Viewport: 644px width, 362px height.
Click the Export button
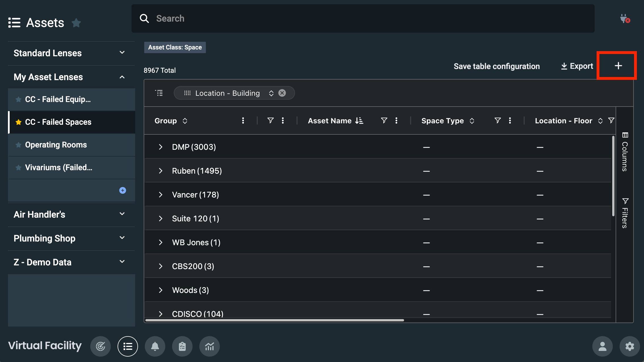pyautogui.click(x=577, y=66)
